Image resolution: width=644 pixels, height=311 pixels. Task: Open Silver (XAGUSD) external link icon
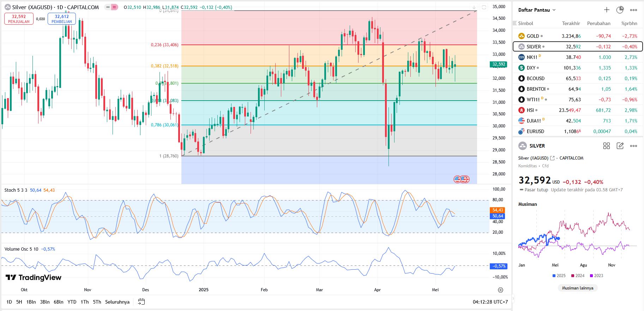coord(552,158)
